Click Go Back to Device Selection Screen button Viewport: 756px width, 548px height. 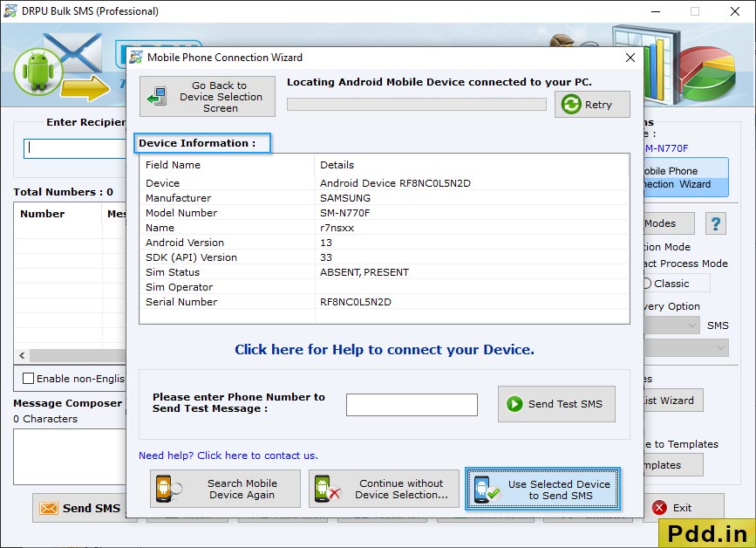pos(208,97)
